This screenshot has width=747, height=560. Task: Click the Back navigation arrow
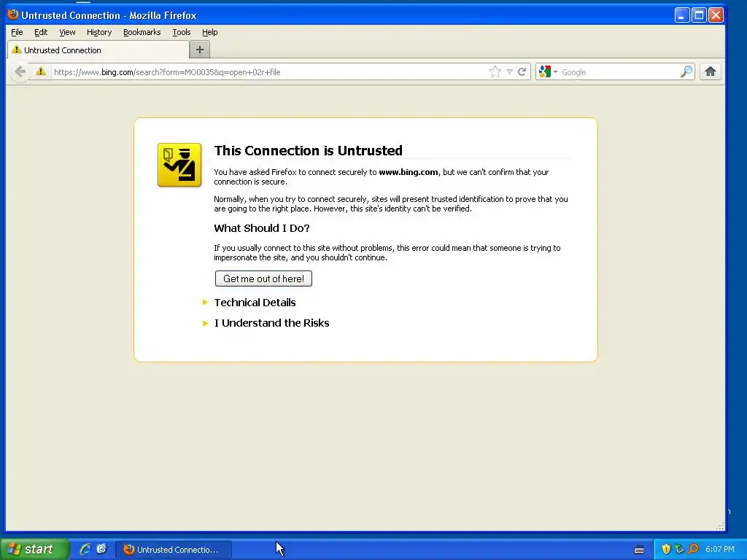coord(20,72)
